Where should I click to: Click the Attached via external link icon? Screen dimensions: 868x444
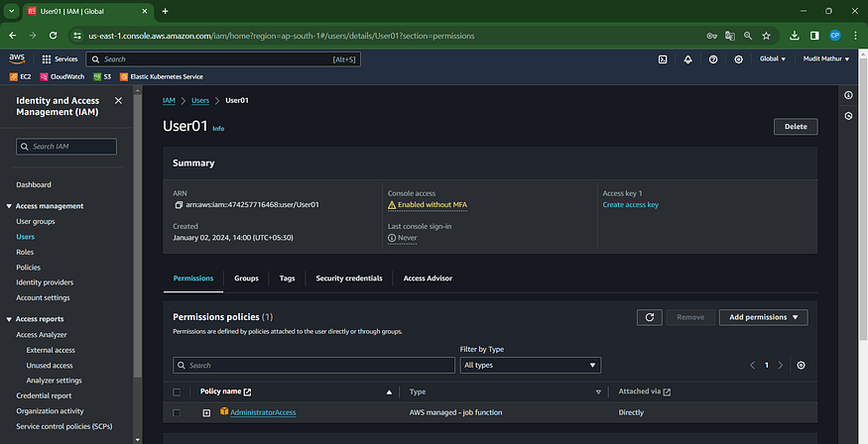tap(667, 392)
